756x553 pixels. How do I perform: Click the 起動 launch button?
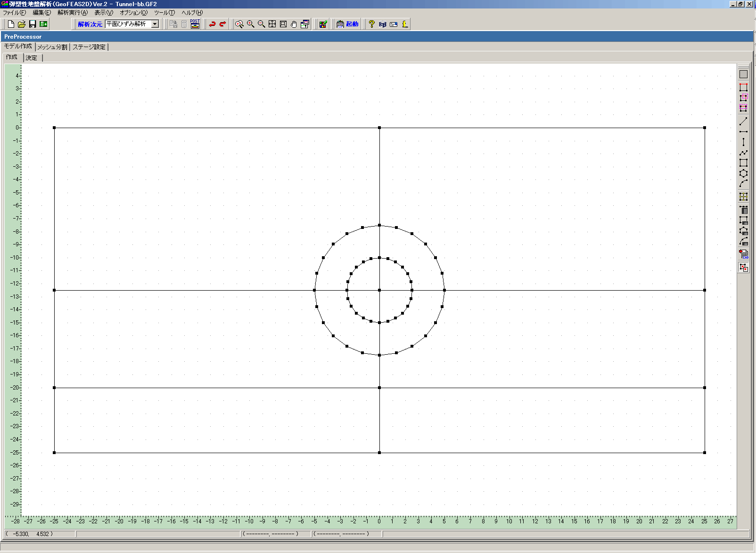347,24
